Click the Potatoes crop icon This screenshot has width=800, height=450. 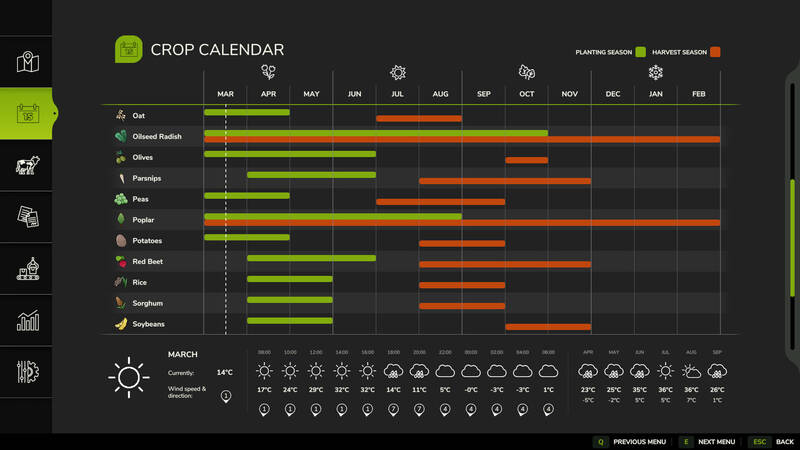(x=120, y=241)
